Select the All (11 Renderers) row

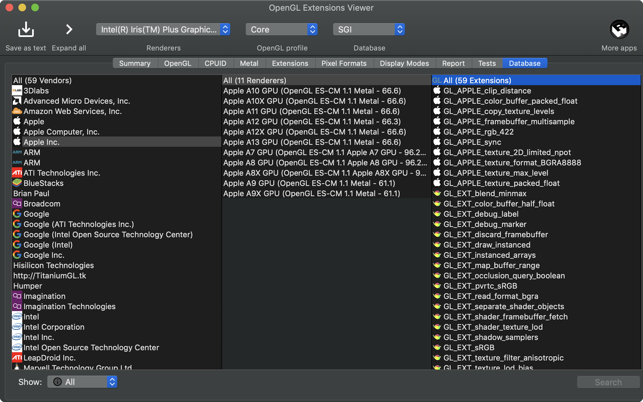tap(326, 80)
